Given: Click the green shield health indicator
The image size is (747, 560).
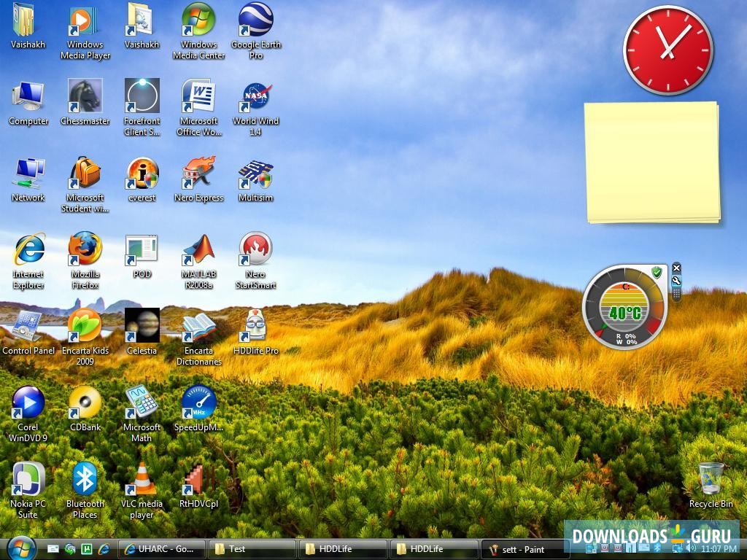Looking at the screenshot, I should (657, 273).
